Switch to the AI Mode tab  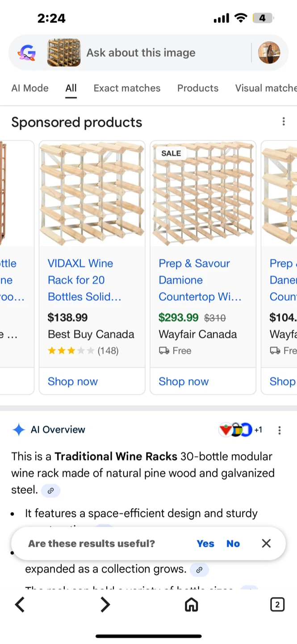point(30,88)
